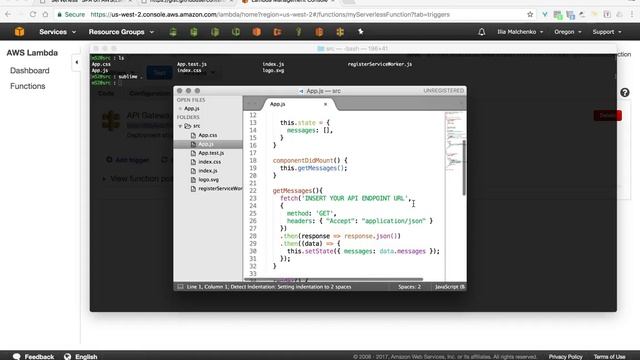Collapse the AWS Lambda sidebar arrow
The width and height of the screenshot is (640, 360).
[x=77, y=62]
